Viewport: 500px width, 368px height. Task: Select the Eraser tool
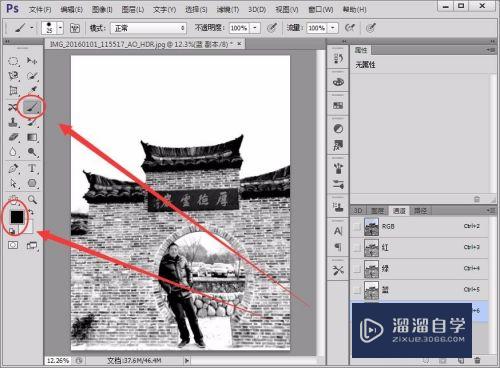(13, 137)
